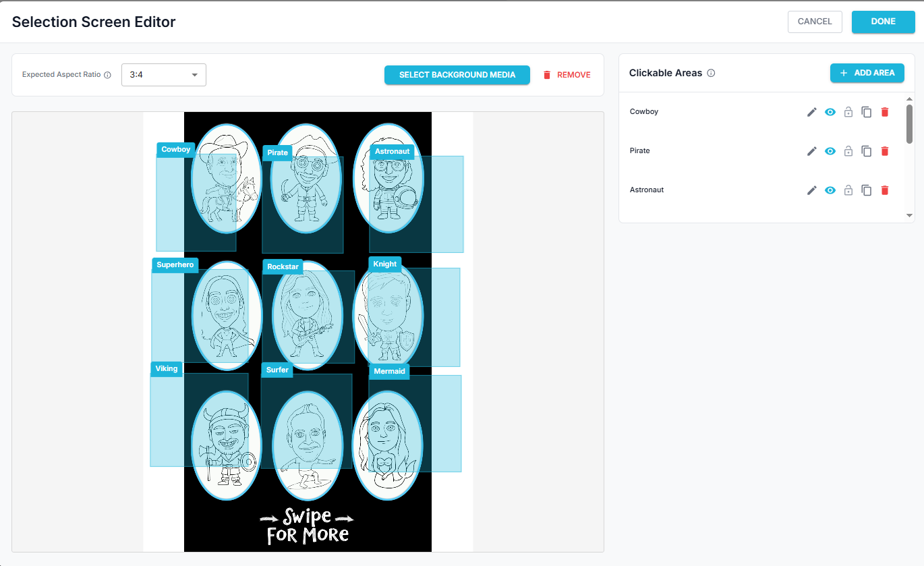Viewport: 924px width, 566px height.
Task: Toggle the lock on the Cowboy area
Action: click(848, 112)
